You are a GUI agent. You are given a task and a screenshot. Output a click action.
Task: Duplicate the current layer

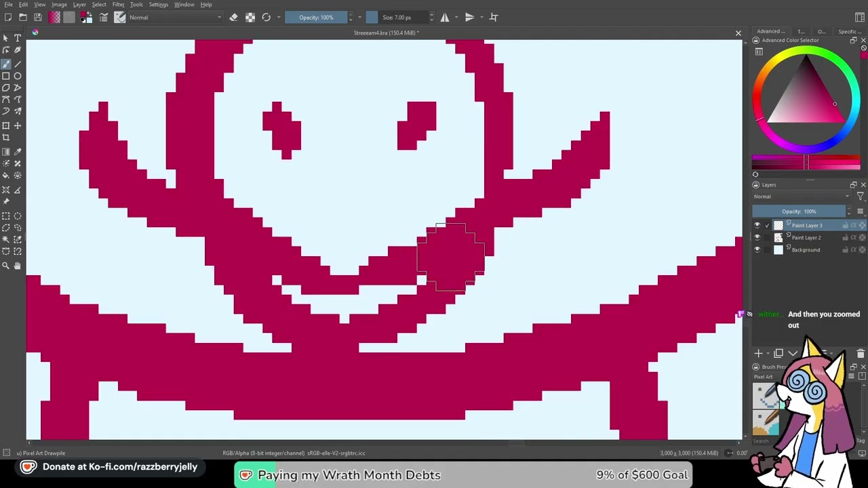tap(778, 353)
